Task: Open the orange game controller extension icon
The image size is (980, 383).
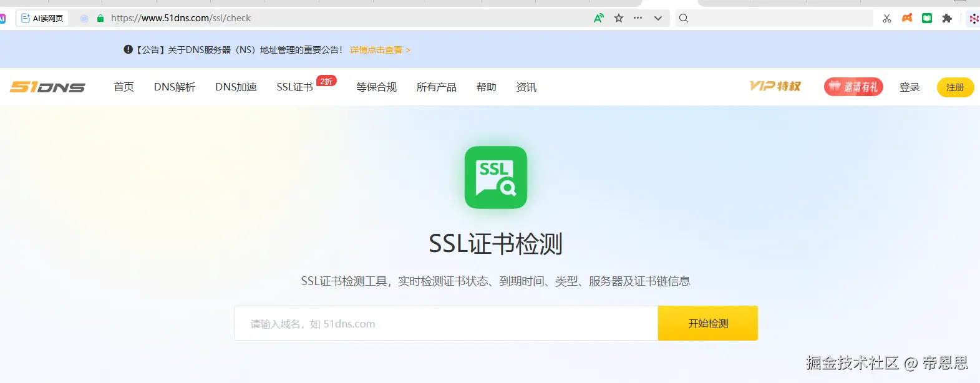Action: pos(907,18)
